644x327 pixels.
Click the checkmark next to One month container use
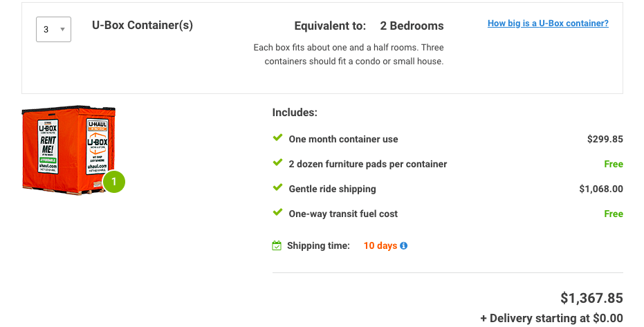click(x=277, y=138)
